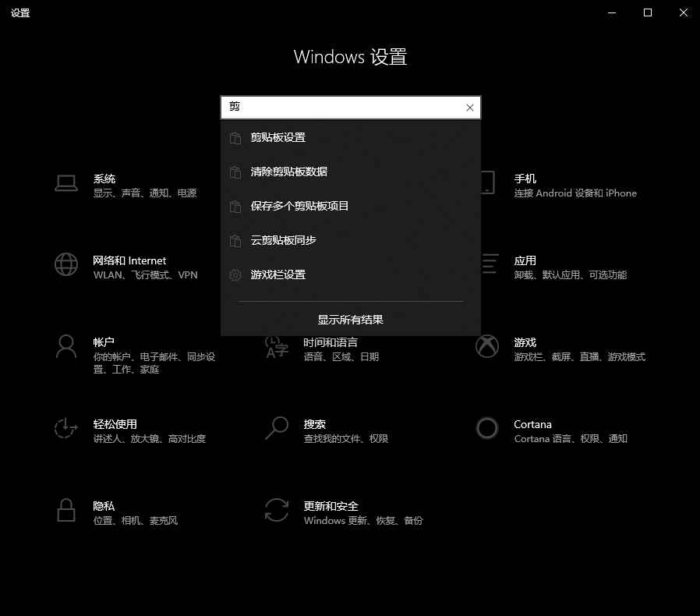Click clipboard icon beside 剪贴板设置
The height and width of the screenshot is (616, 700).
235,137
